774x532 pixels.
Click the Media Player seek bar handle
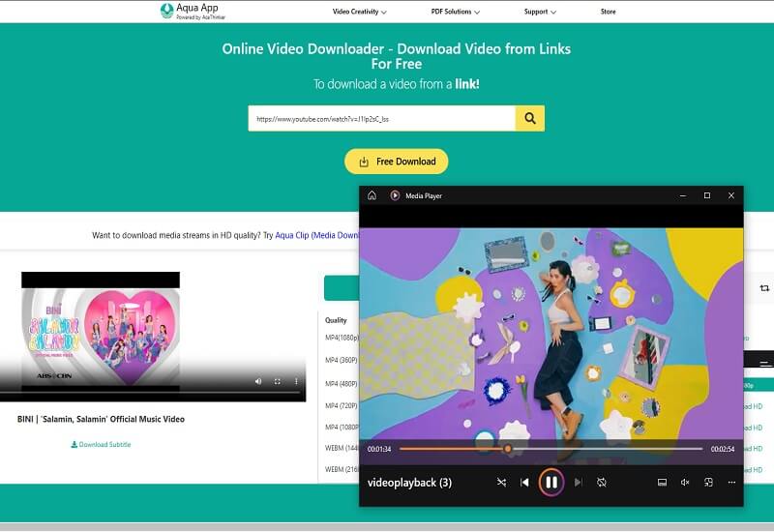click(507, 449)
